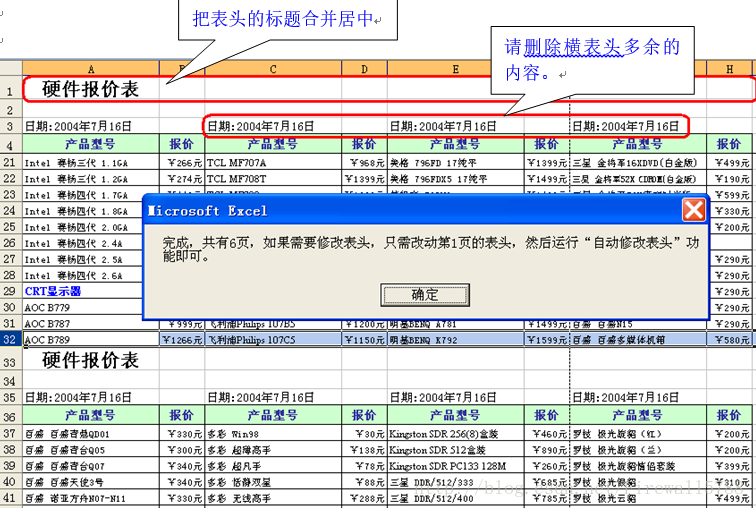
Task: Select row 41 header
Action: pos(11,497)
